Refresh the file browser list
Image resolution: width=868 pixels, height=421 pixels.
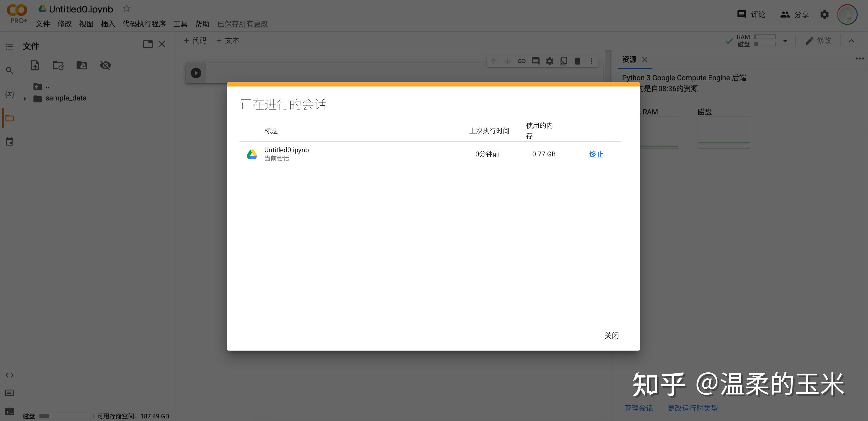click(58, 65)
